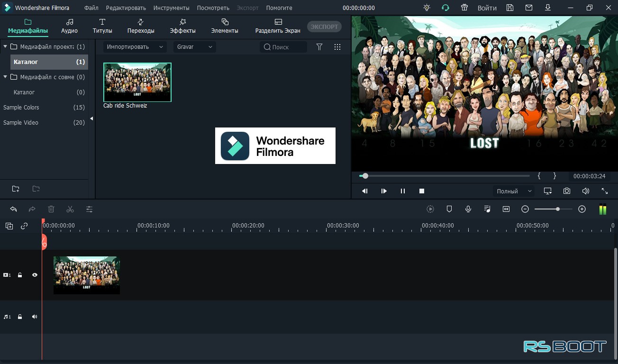Add a marker with shield icon
This screenshot has height=364, width=618.
tap(449, 209)
